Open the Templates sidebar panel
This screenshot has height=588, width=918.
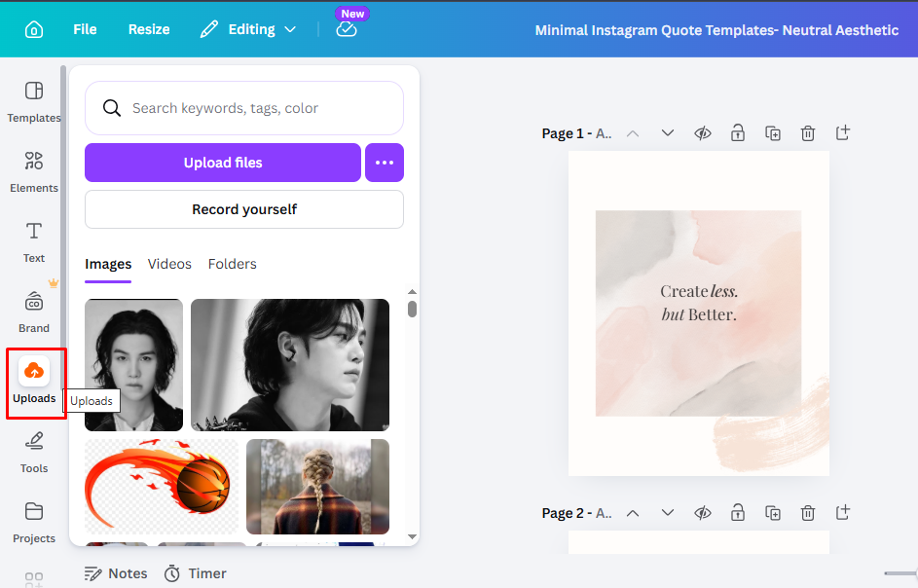[x=34, y=101]
